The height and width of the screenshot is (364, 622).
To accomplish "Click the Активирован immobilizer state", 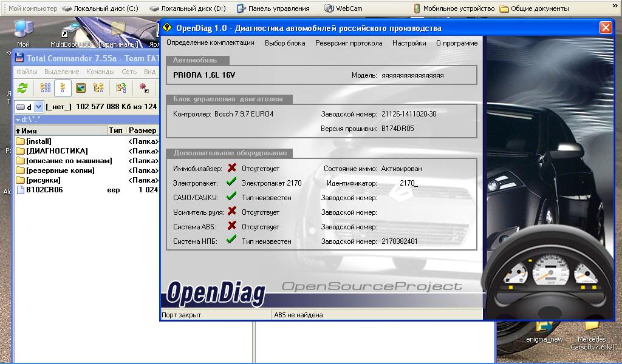I will tap(402, 169).
